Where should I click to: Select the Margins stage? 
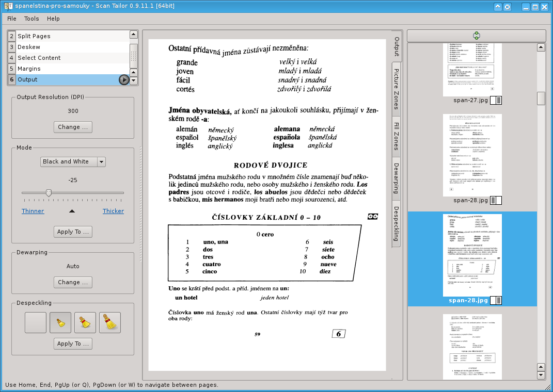coord(69,69)
